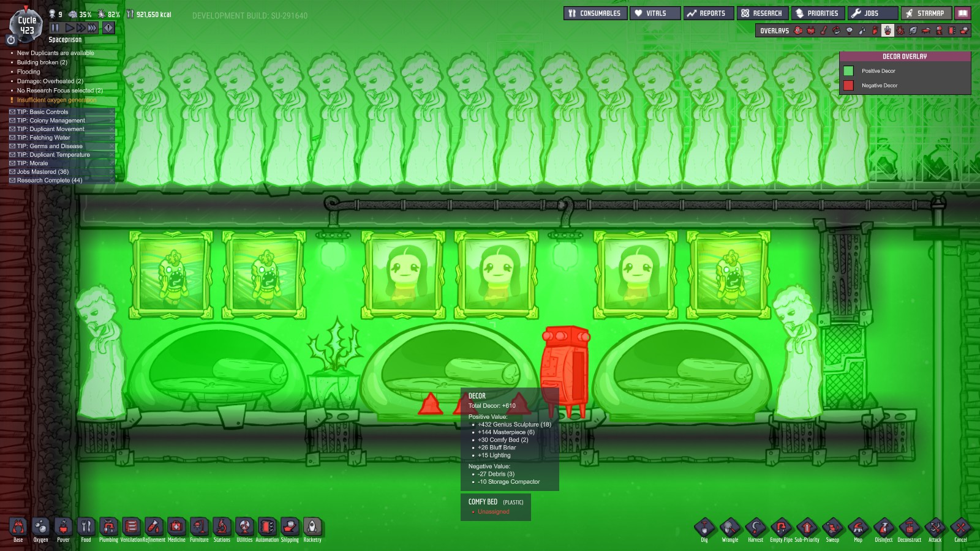Click the Damage: Overheated (2) notification
The image size is (980, 551).
(50, 81)
